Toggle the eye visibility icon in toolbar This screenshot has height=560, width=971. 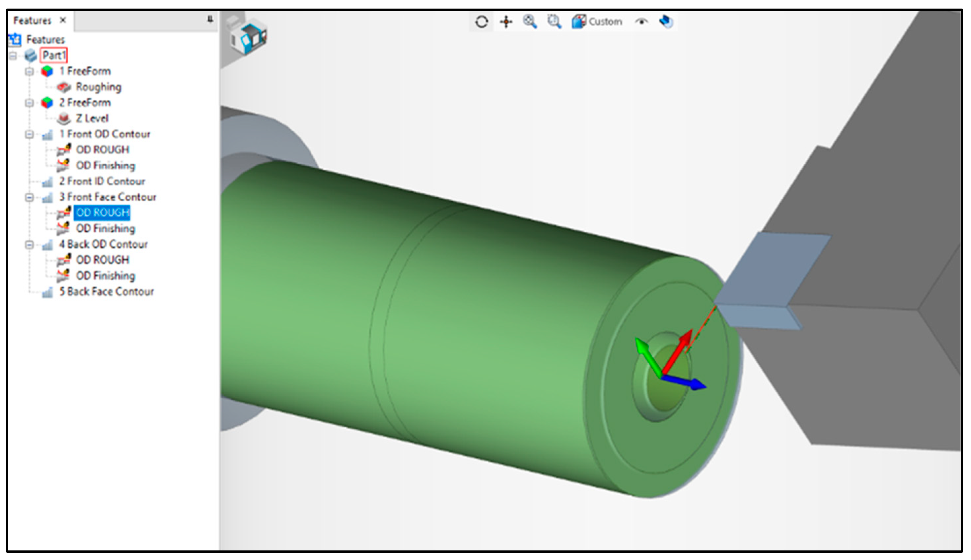click(641, 21)
